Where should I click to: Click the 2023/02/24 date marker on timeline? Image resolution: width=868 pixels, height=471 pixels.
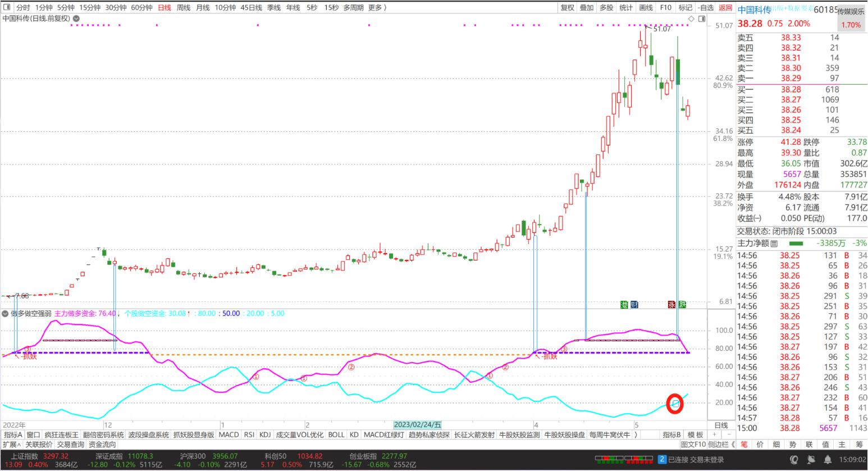(x=417, y=425)
